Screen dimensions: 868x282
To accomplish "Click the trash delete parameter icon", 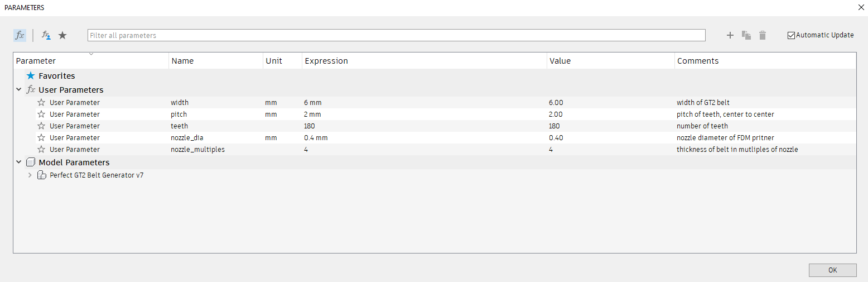I will coord(763,35).
